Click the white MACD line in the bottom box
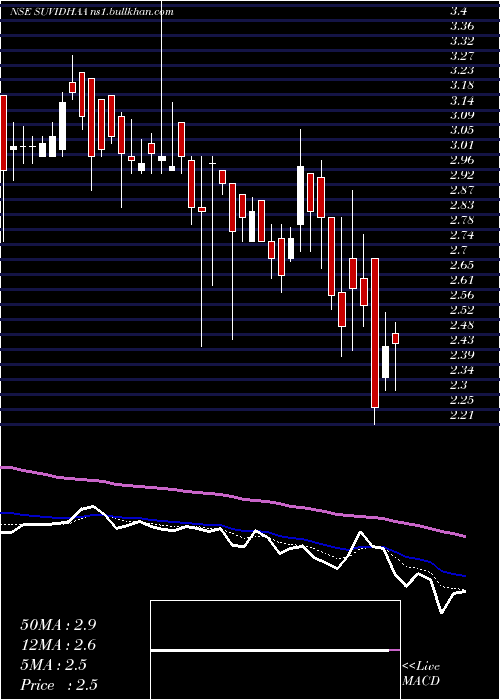 click(270, 650)
